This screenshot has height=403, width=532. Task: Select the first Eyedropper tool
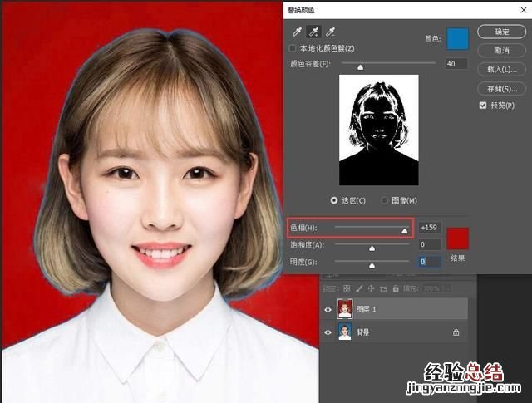pyautogui.click(x=296, y=32)
